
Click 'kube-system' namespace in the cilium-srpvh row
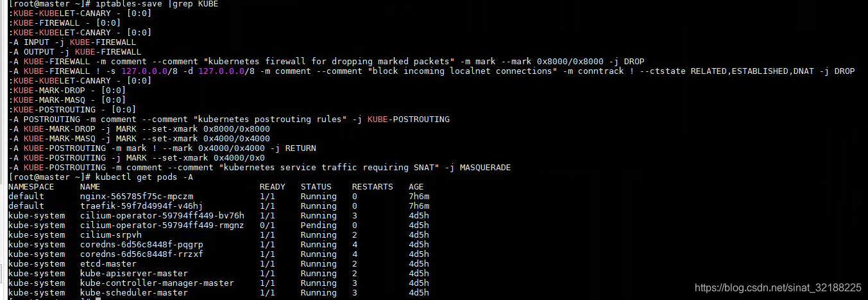click(x=37, y=234)
